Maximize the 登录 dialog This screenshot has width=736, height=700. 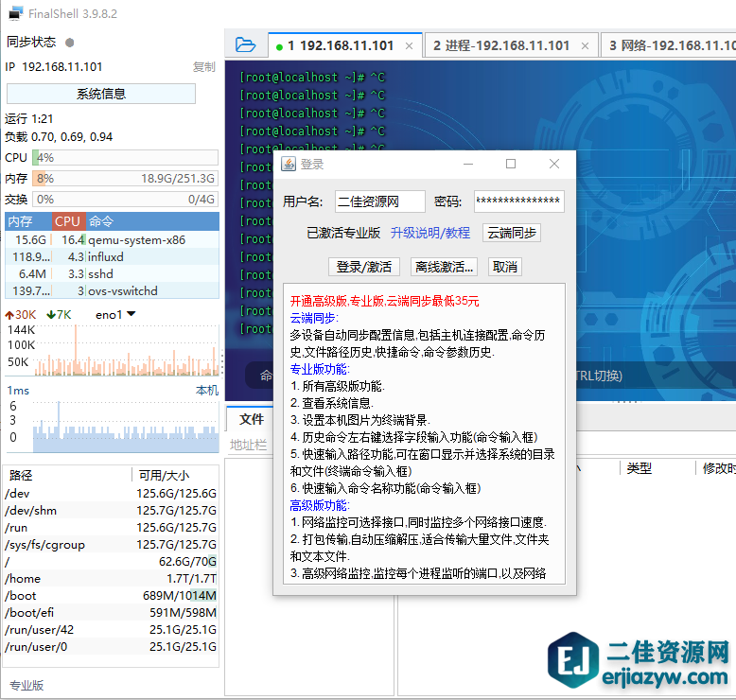[511, 164]
